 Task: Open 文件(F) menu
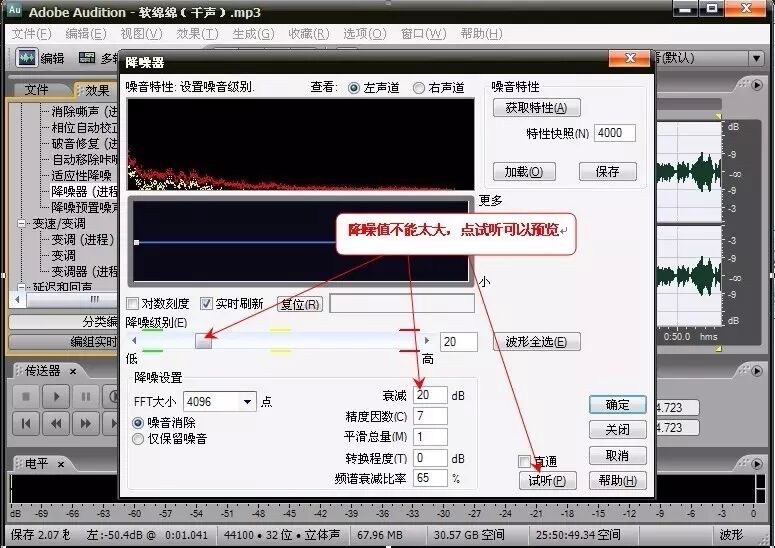[x=31, y=34]
